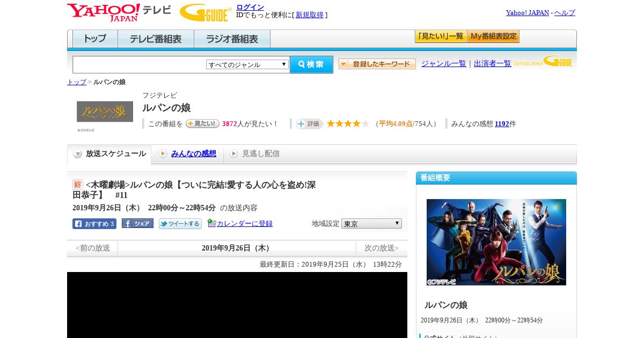Open the ログイン link
The height and width of the screenshot is (338, 644).
point(250,7)
